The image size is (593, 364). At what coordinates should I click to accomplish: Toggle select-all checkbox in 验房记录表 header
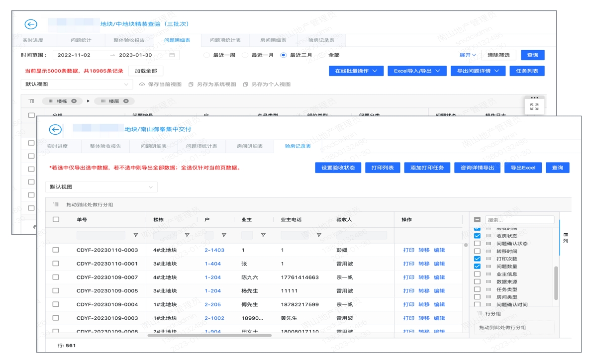tap(56, 219)
